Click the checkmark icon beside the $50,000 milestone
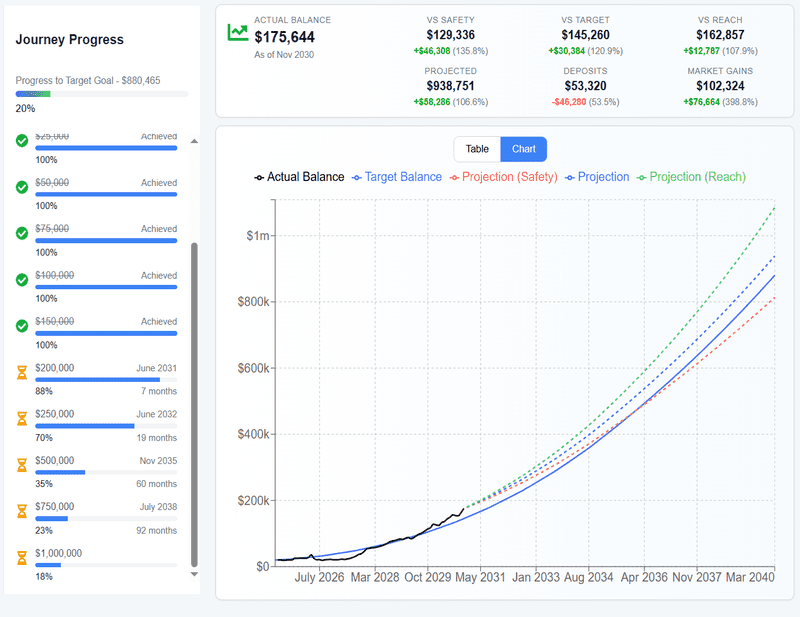 (x=22, y=188)
